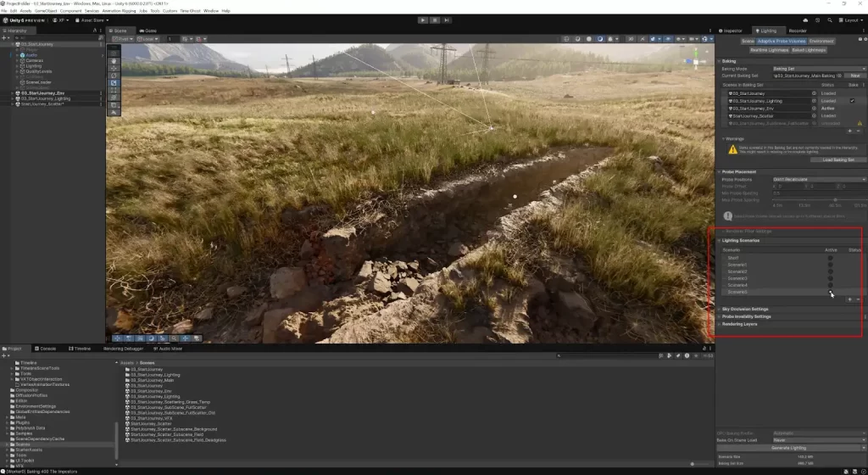Open the Layout dropdown
The width and height of the screenshot is (868, 475).
(849, 19)
